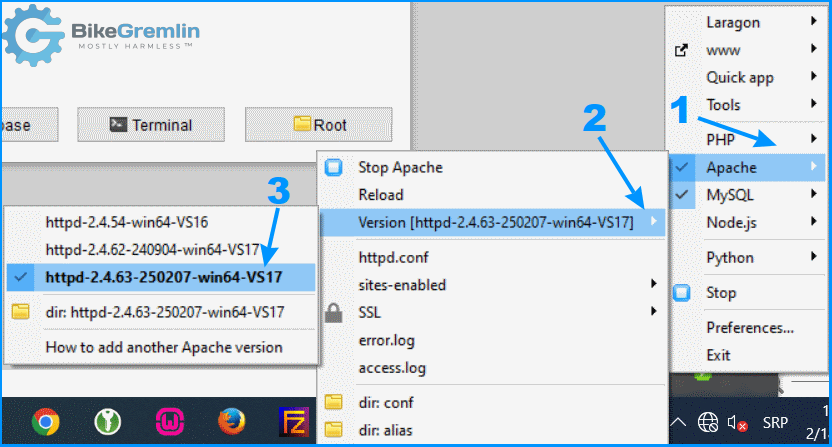Click the folder icon beside dir: conf
The image size is (832, 447).
333,402
